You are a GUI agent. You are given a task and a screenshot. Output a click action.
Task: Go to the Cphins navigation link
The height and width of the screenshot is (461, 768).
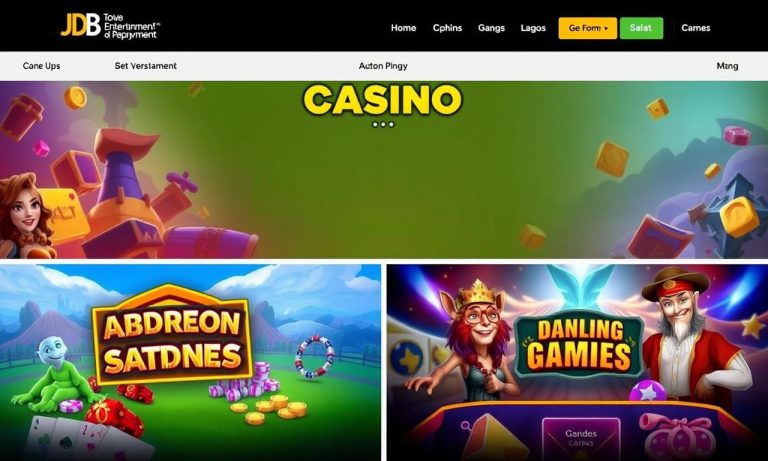[447, 28]
